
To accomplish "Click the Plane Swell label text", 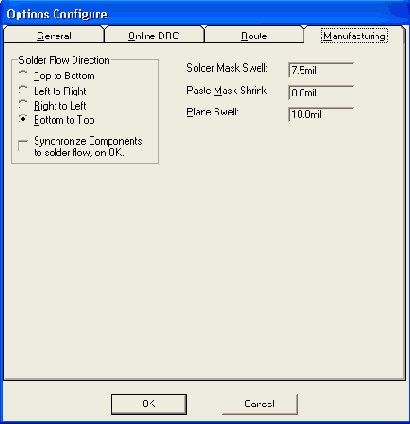I will tap(212, 112).
